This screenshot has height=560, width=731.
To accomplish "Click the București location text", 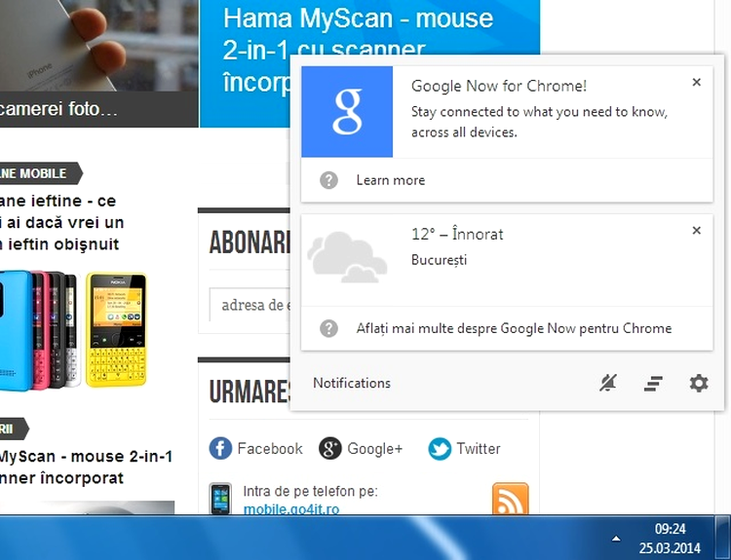I will pos(440,260).
